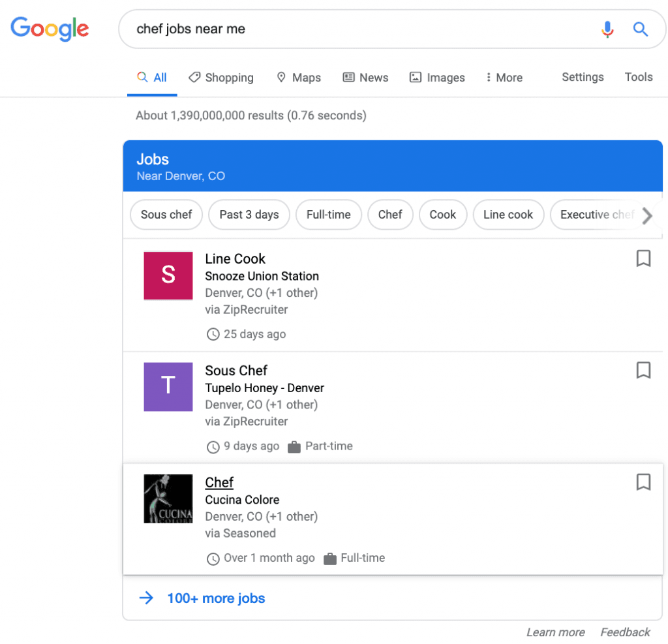Apply the Chef filter chip

(x=390, y=215)
